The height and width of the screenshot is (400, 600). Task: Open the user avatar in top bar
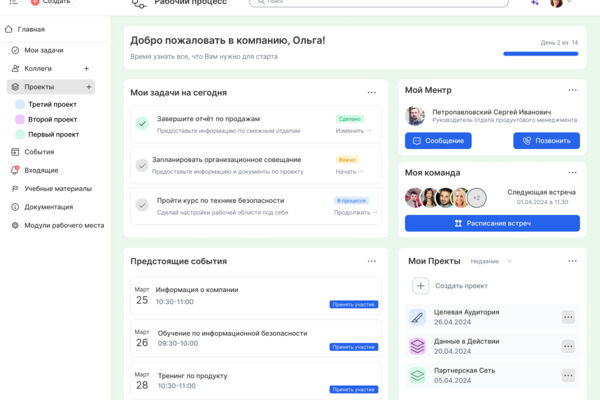[x=556, y=3]
